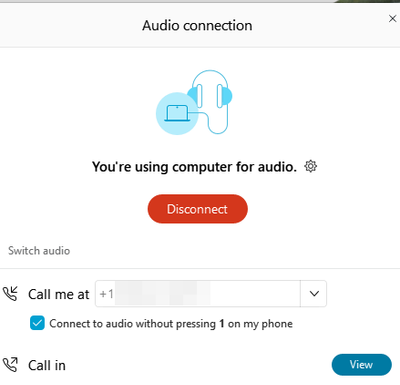Expand the Call me at number dropdown
This screenshot has width=400, height=385.
(314, 294)
